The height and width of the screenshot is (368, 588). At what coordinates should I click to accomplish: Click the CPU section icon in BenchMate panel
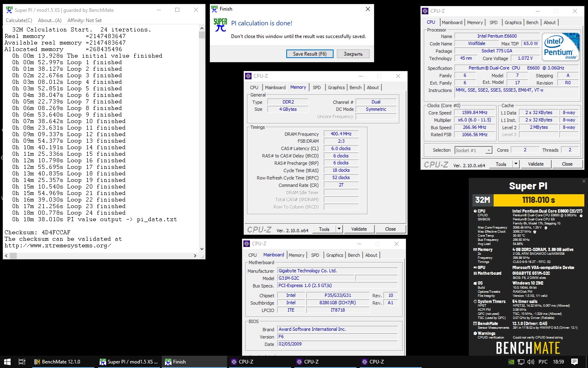[x=475, y=211]
